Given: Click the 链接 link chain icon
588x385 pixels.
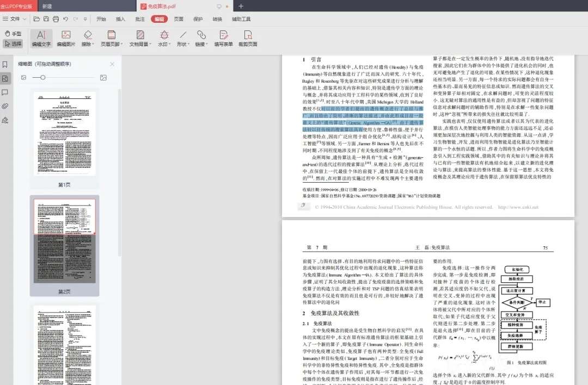Looking at the screenshot, I should (201, 35).
